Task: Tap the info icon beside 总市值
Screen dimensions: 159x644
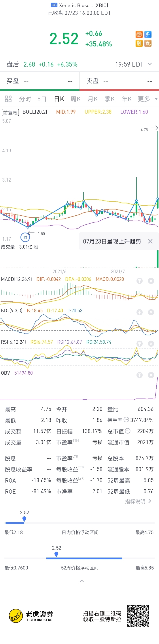Action: coord(128,431)
